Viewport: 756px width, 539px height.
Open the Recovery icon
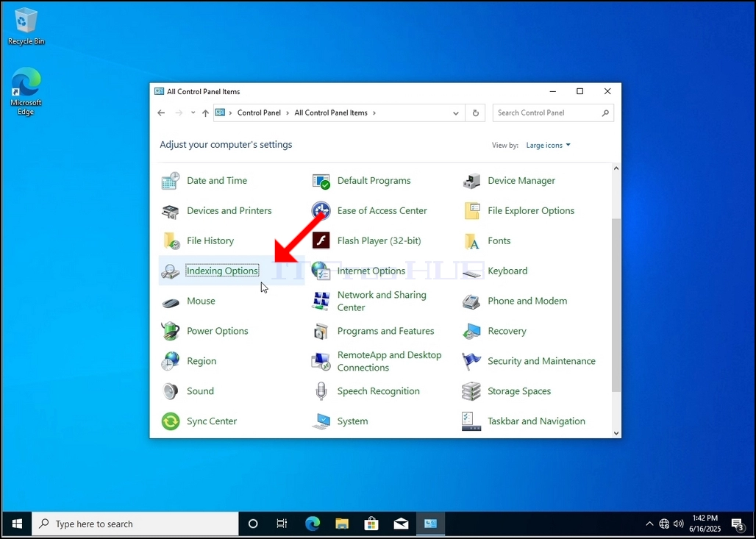point(471,331)
